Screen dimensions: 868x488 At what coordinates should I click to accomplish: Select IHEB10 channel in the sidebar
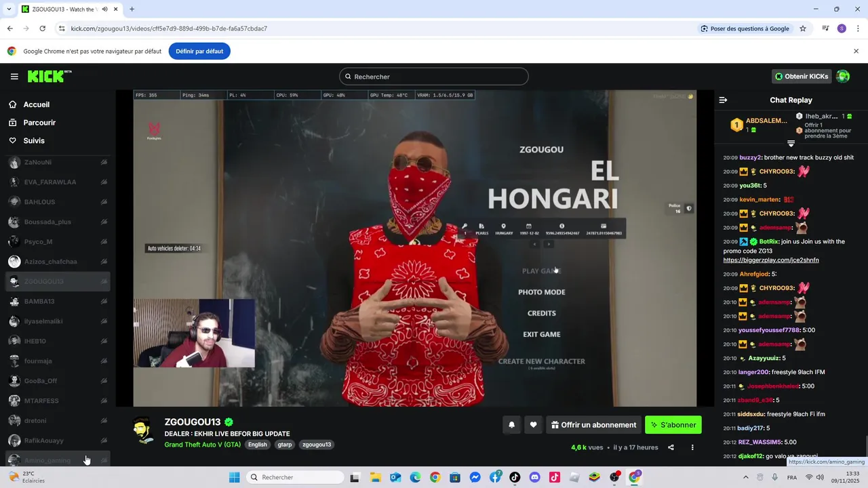click(x=58, y=341)
